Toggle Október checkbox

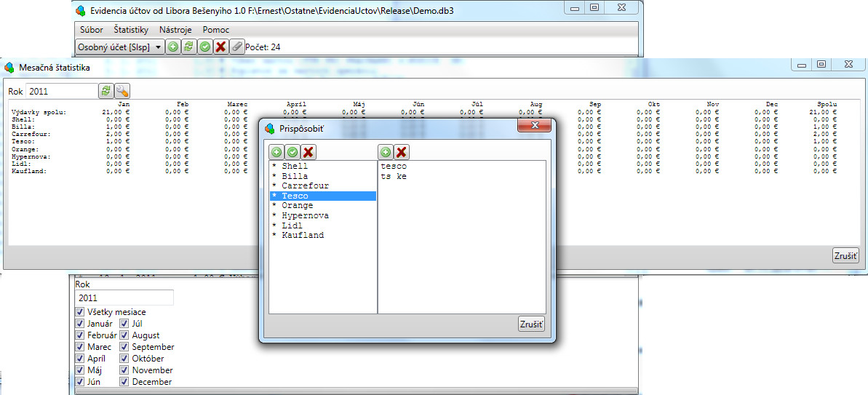point(124,358)
